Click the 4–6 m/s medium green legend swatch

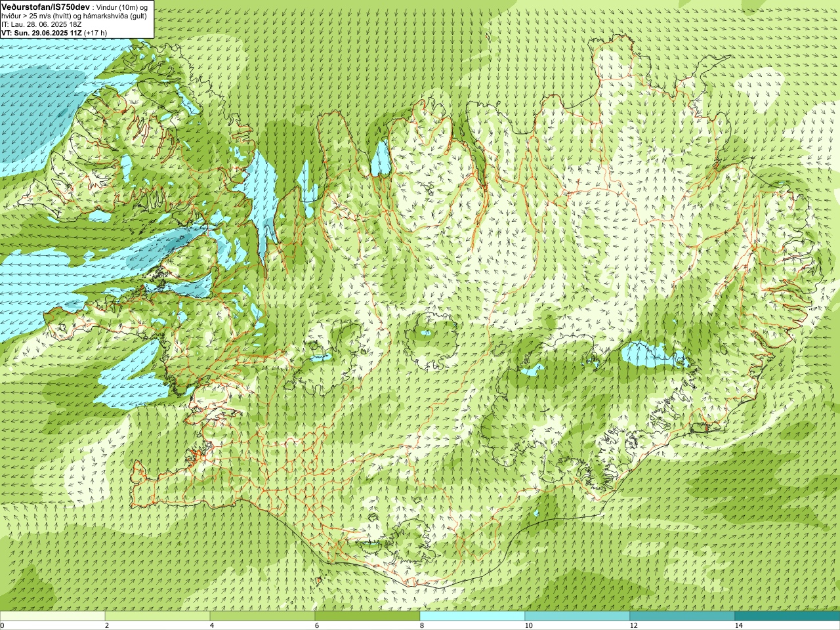262,616
